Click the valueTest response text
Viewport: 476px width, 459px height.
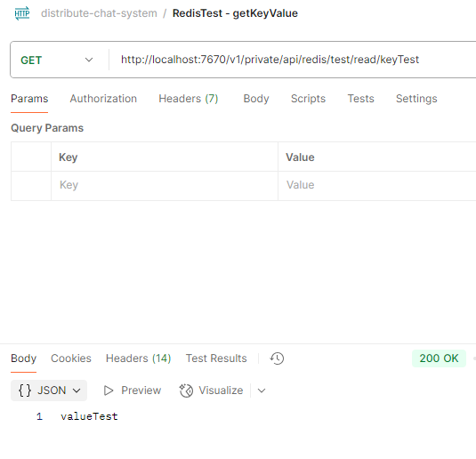pyautogui.click(x=89, y=416)
